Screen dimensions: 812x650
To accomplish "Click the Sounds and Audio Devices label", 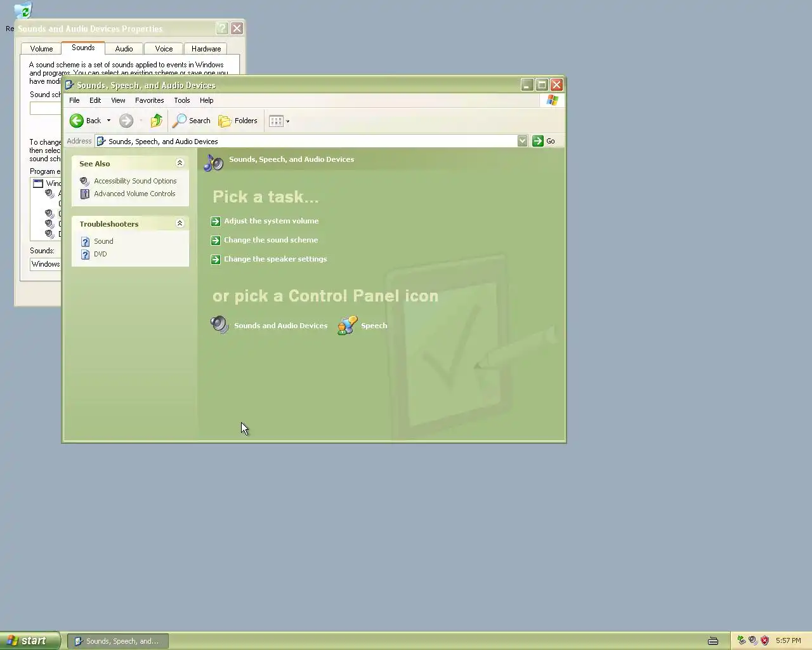I will pos(280,326).
